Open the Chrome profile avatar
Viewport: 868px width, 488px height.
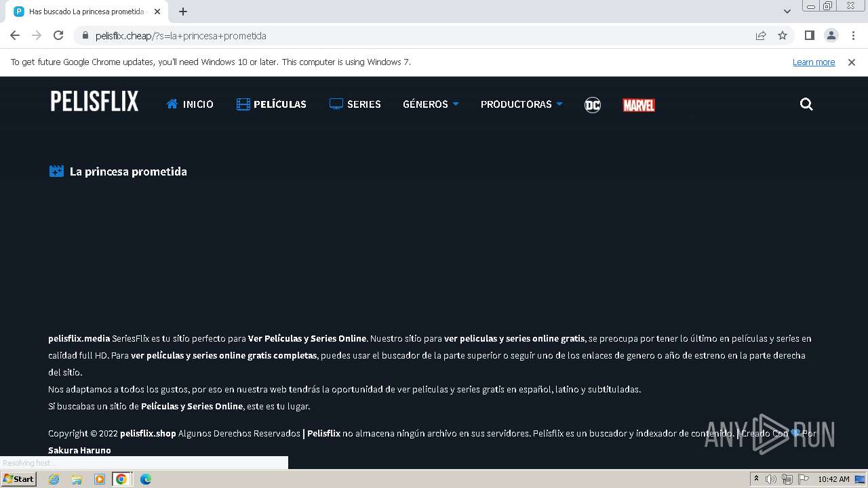831,36
